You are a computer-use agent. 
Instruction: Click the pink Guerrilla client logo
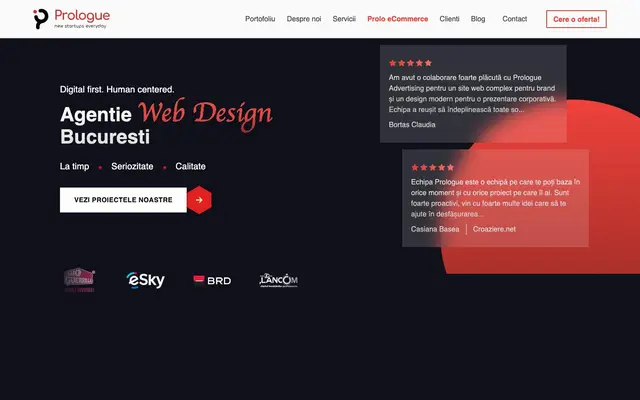[79, 280]
